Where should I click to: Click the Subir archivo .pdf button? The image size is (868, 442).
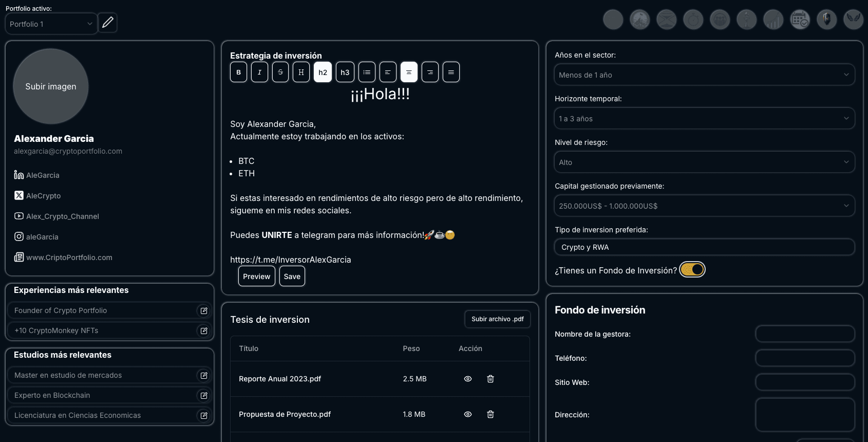[497, 319]
